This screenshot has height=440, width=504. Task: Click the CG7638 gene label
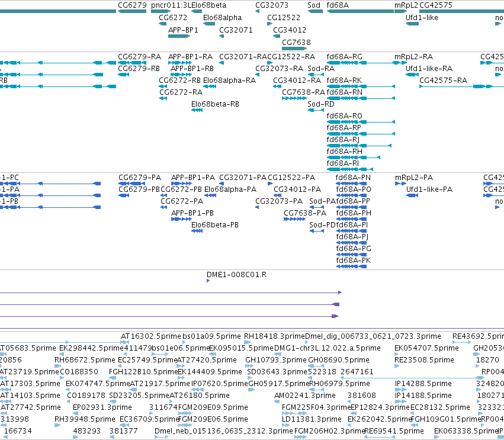(296, 43)
